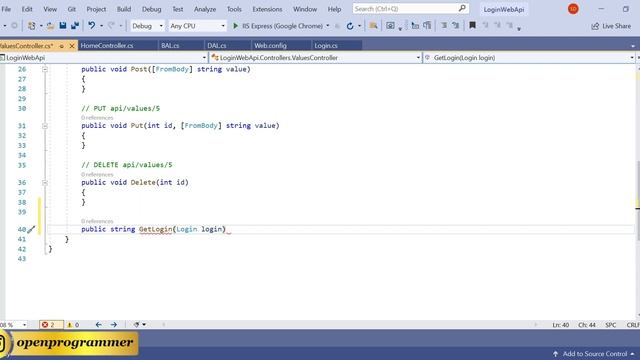Open the File menu
640x360 pixels.
pos(6,9)
